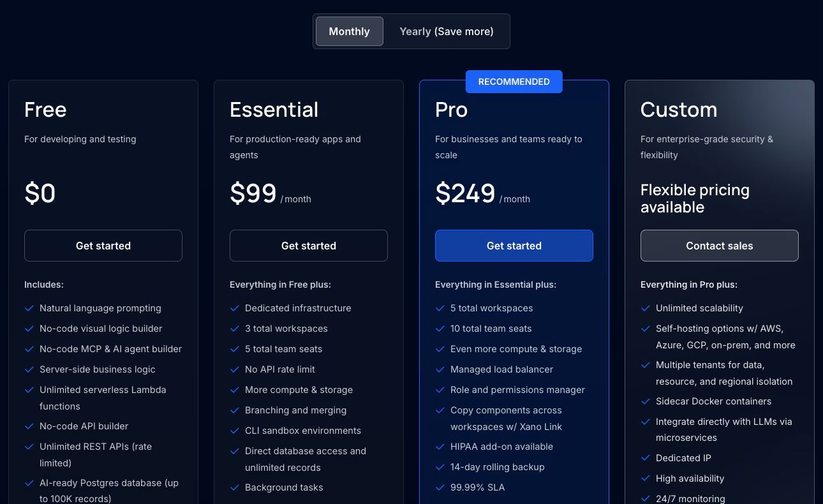Click Get started under the Essential plan

click(x=309, y=246)
